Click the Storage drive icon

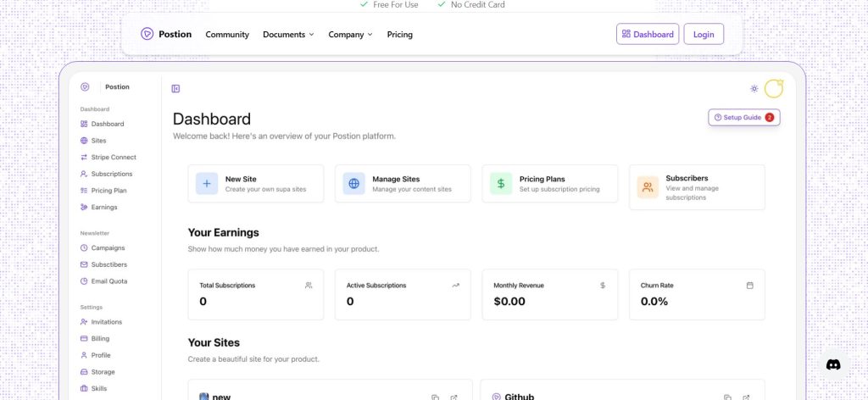(x=84, y=372)
